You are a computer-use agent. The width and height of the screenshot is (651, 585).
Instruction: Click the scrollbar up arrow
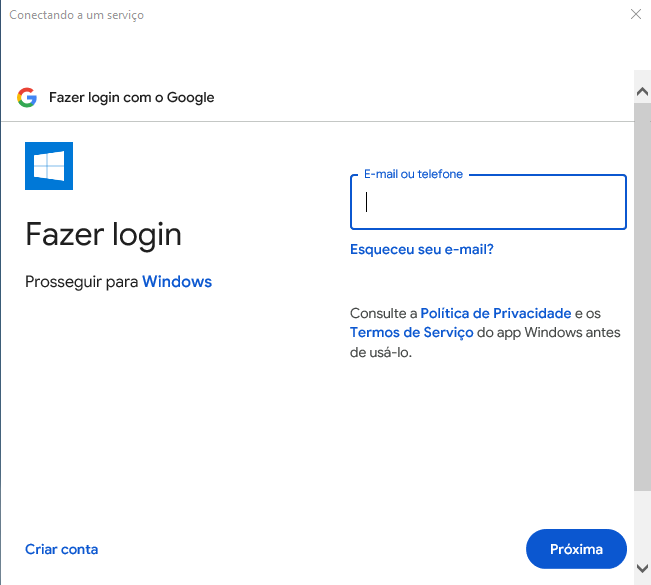coord(642,92)
